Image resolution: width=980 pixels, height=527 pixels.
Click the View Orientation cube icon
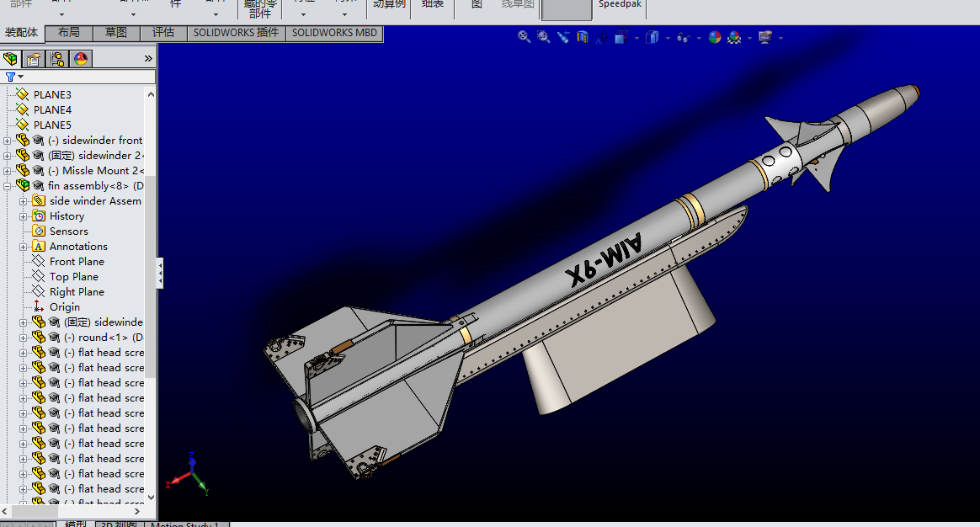[x=621, y=38]
